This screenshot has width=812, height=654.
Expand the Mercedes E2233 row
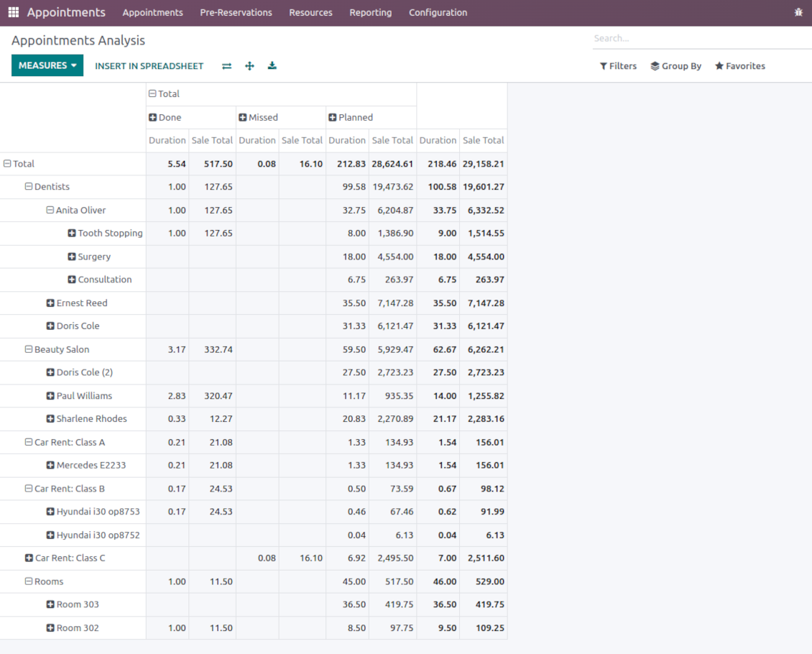click(86, 465)
